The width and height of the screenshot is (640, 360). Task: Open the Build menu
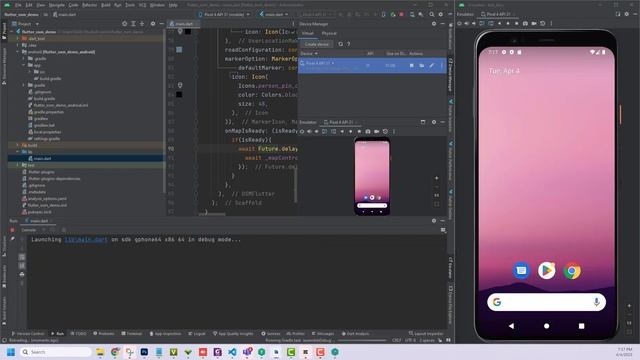106,5
